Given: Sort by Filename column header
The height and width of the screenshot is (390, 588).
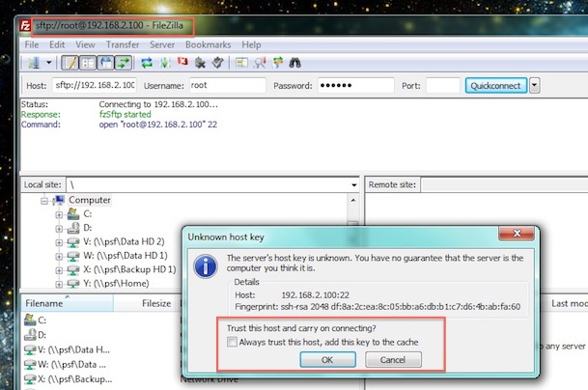Looking at the screenshot, I should point(67,303).
